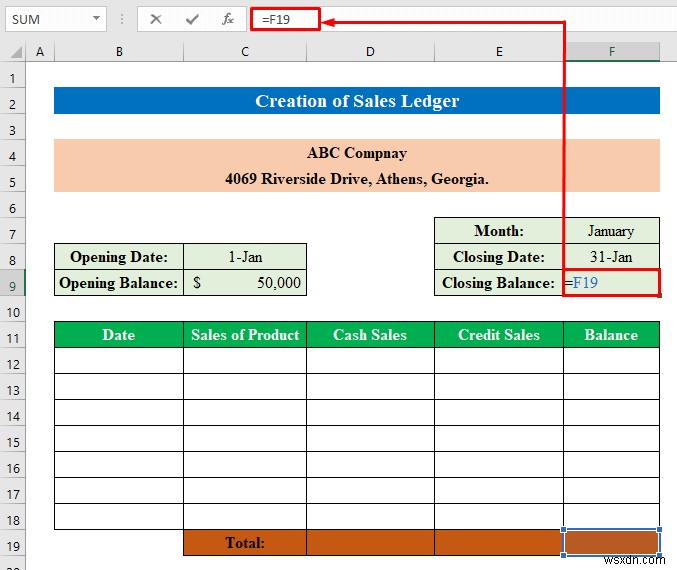Screen dimensions: 677x570
Task: Select the 'Date' table header cell
Action: tap(119, 335)
